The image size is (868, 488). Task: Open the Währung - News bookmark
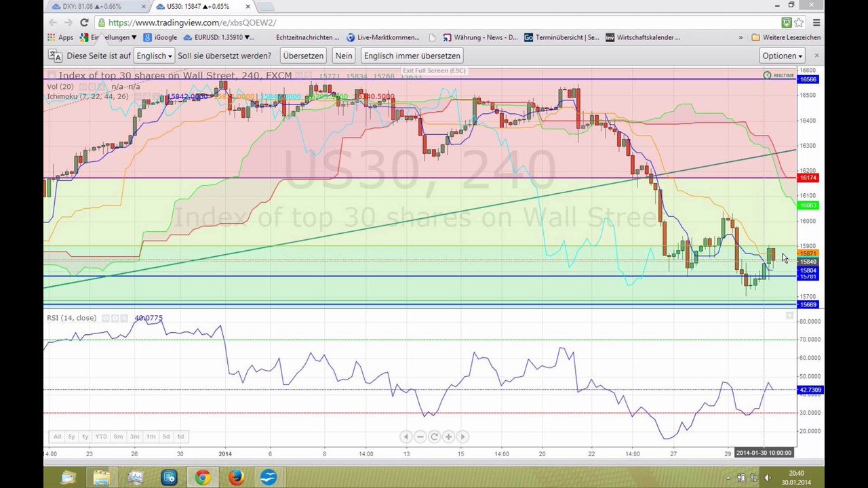(480, 37)
